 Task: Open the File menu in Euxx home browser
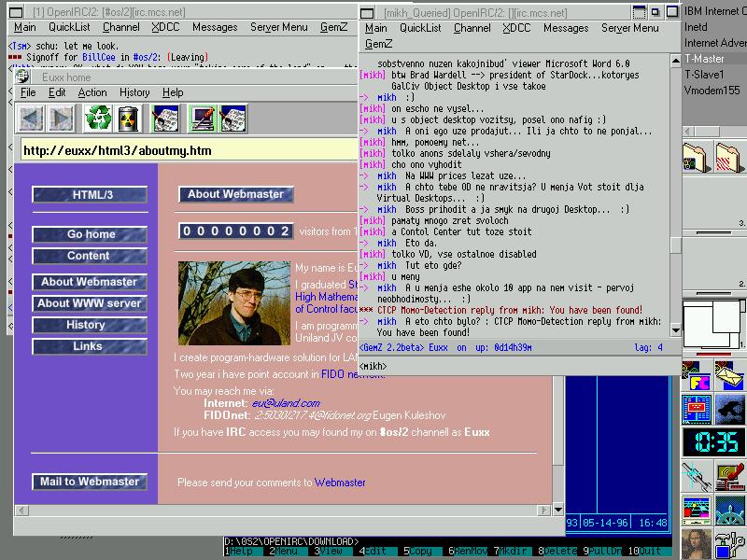(28, 92)
